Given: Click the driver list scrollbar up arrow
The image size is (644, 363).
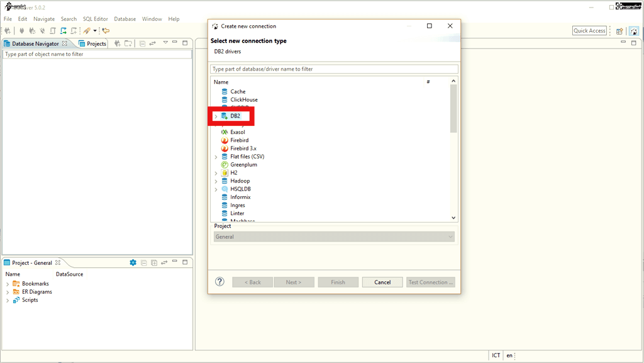Looking at the screenshot, I should [x=453, y=81].
